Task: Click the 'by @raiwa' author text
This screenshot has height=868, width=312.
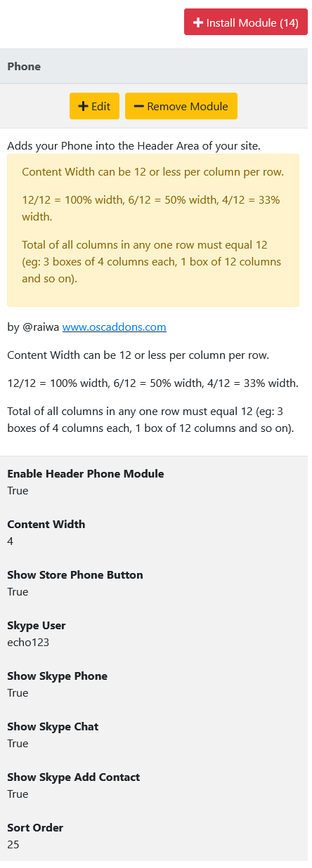Action: point(33,327)
